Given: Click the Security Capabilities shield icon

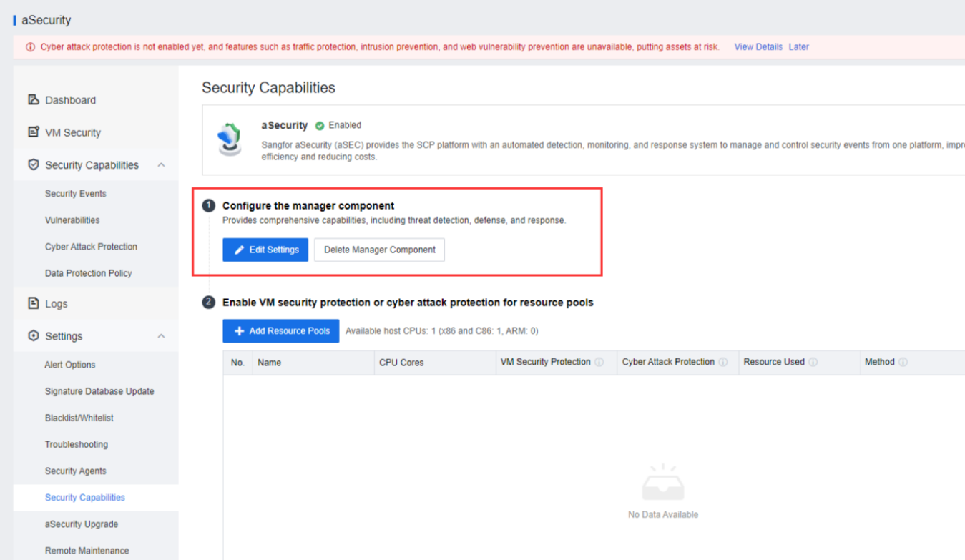Looking at the screenshot, I should 33,164.
